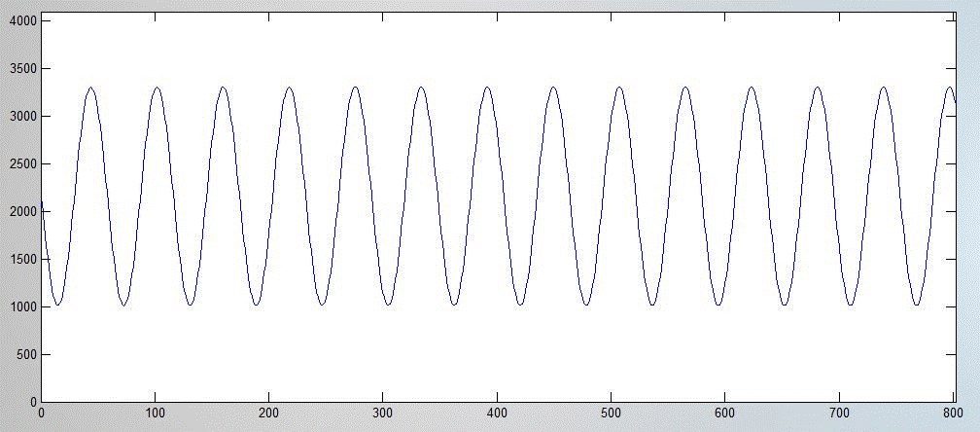Click the y-axis label 4000
Screen dimensions: 980x432
[23, 21]
